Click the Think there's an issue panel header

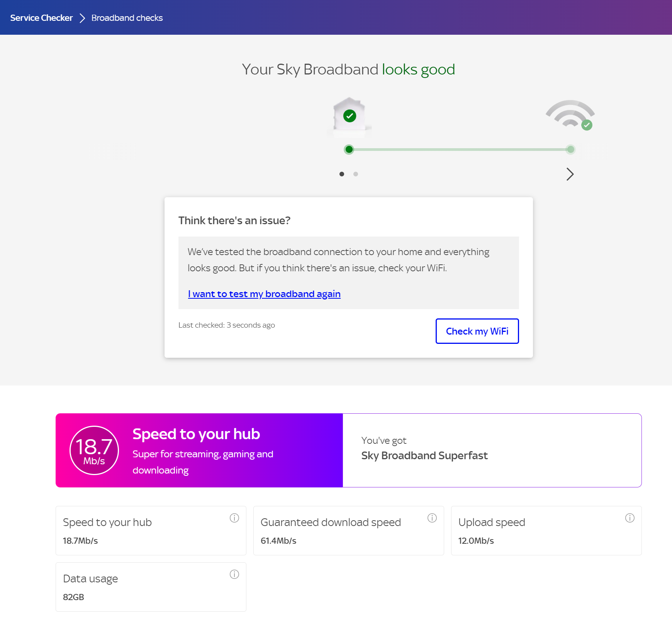(x=235, y=220)
